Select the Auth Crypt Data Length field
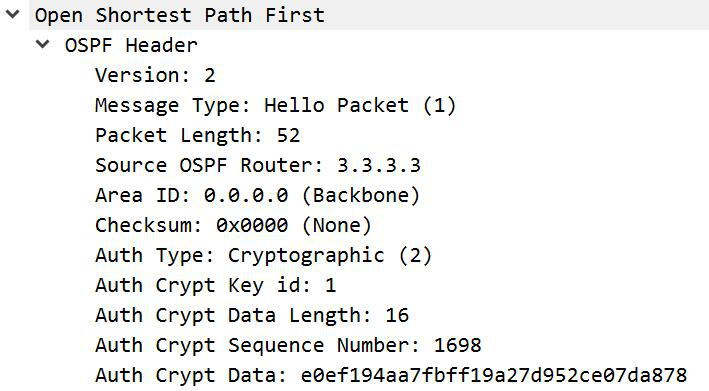The height and width of the screenshot is (391, 709). click(x=252, y=316)
